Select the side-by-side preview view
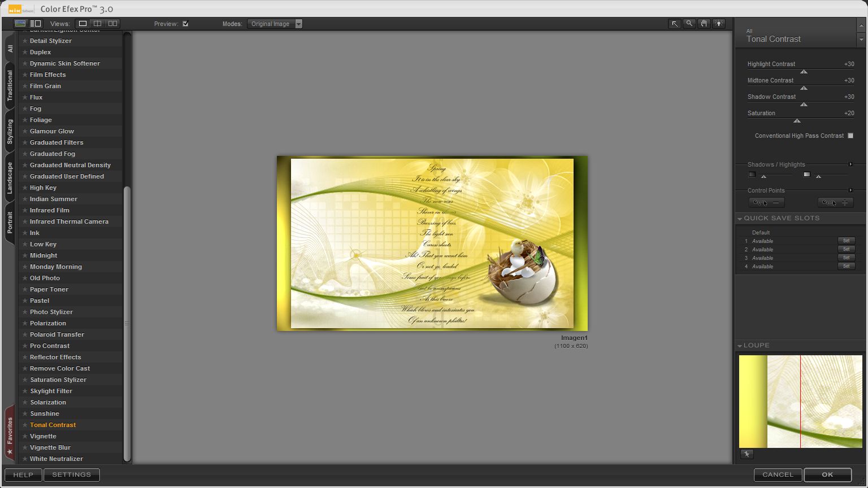Image resolution: width=868 pixels, height=488 pixels. [x=112, y=24]
